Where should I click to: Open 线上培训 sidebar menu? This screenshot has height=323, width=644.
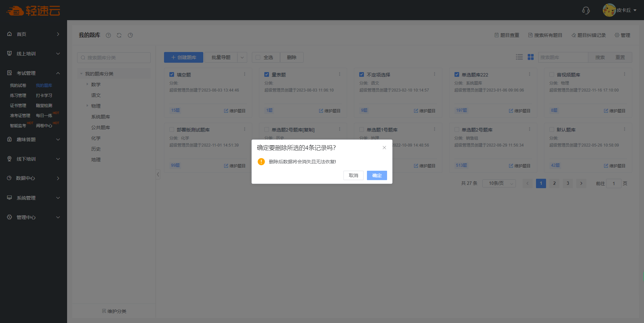[x=34, y=54]
